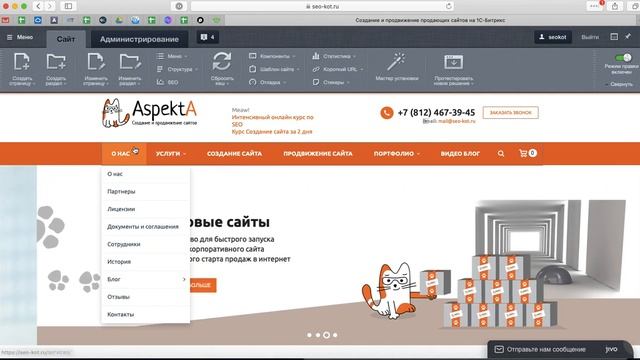
Task: Click the Создать страницу page icon
Action: pyautogui.click(x=21, y=62)
